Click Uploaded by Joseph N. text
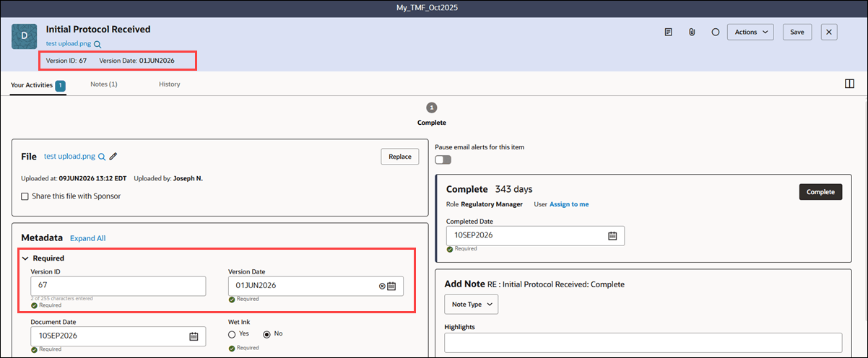This screenshot has width=868, height=358. 169,178
